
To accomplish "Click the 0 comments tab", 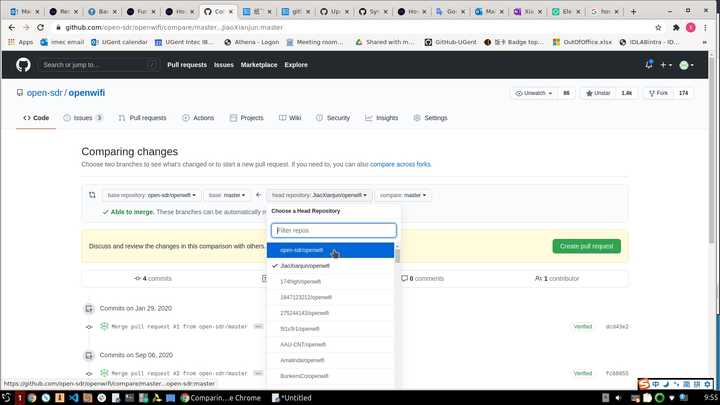I will pyautogui.click(x=422, y=278).
